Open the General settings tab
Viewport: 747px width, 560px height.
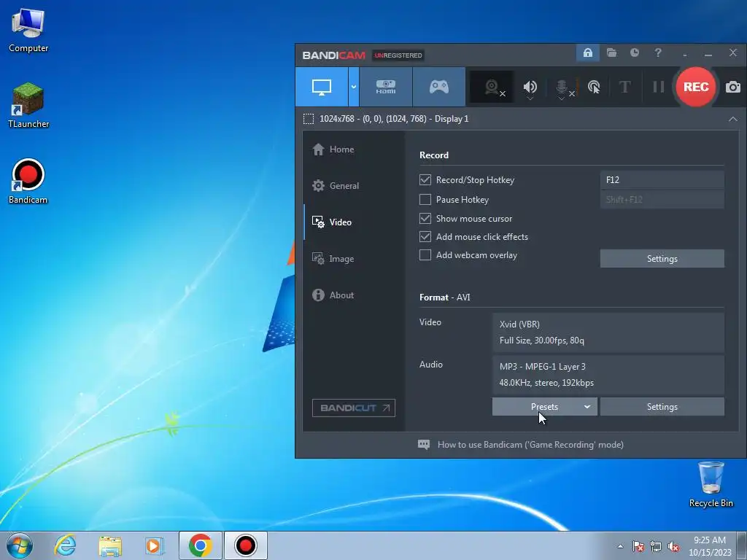[x=353, y=186]
